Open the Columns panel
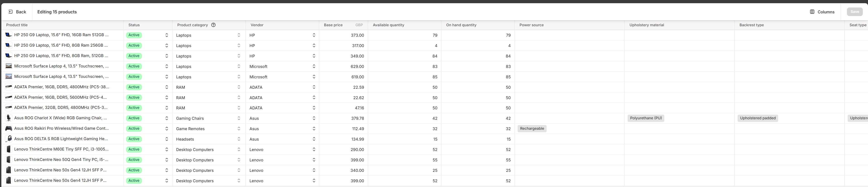The image size is (868, 187). pyautogui.click(x=823, y=12)
